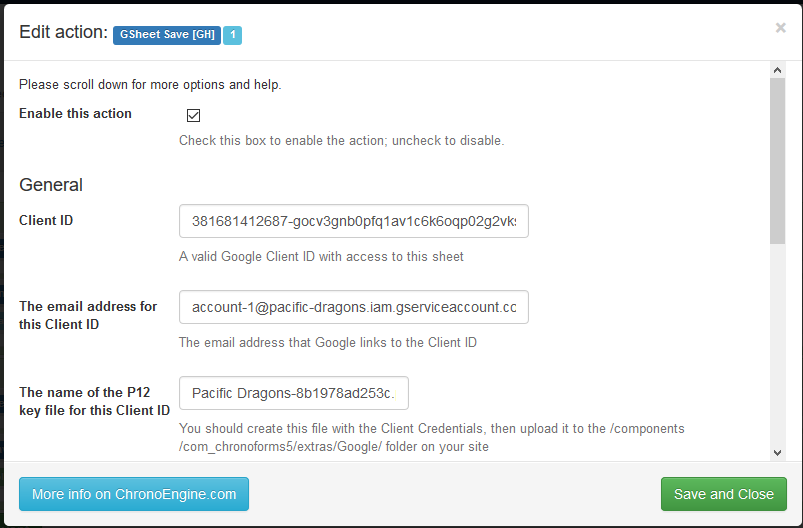Close the Edit action dialog with ×
The width and height of the screenshot is (803, 528).
coord(780,28)
